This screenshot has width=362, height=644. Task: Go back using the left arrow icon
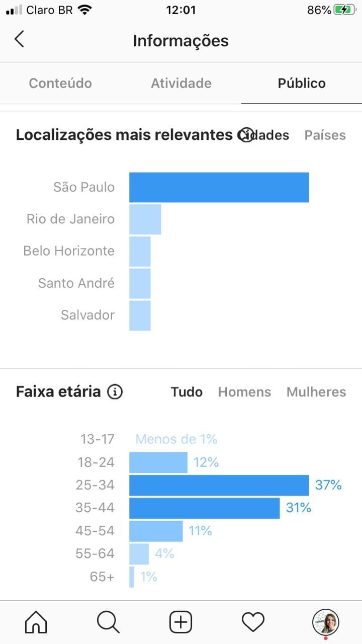pos(19,39)
